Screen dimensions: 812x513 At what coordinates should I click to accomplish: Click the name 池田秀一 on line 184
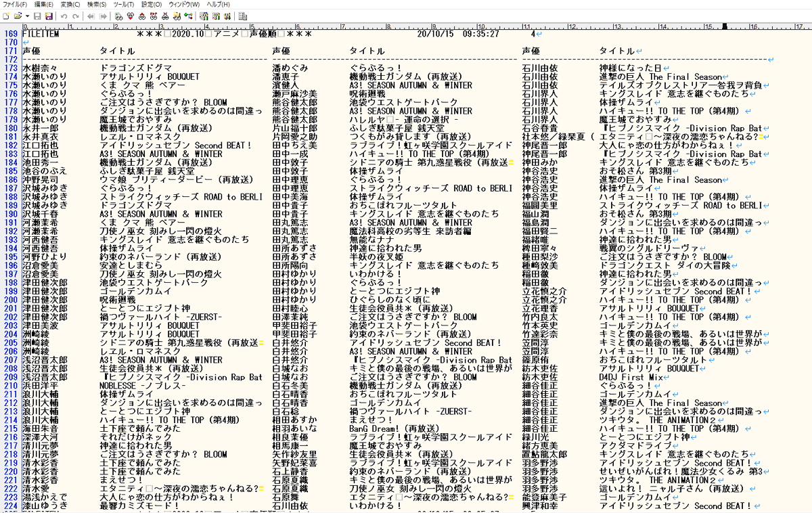pos(40,162)
